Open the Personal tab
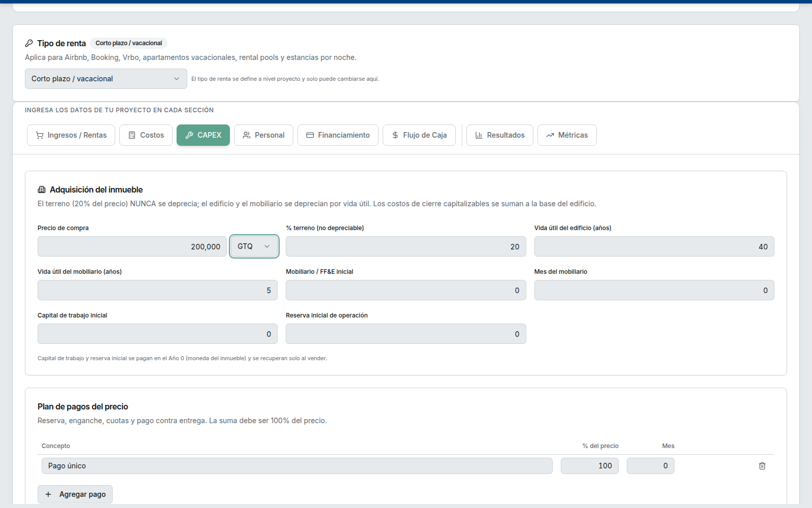This screenshot has width=812, height=508. [x=263, y=135]
